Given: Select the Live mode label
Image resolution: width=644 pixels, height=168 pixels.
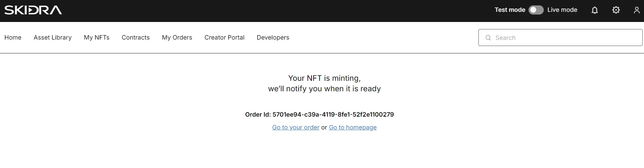Looking at the screenshot, I should (562, 10).
